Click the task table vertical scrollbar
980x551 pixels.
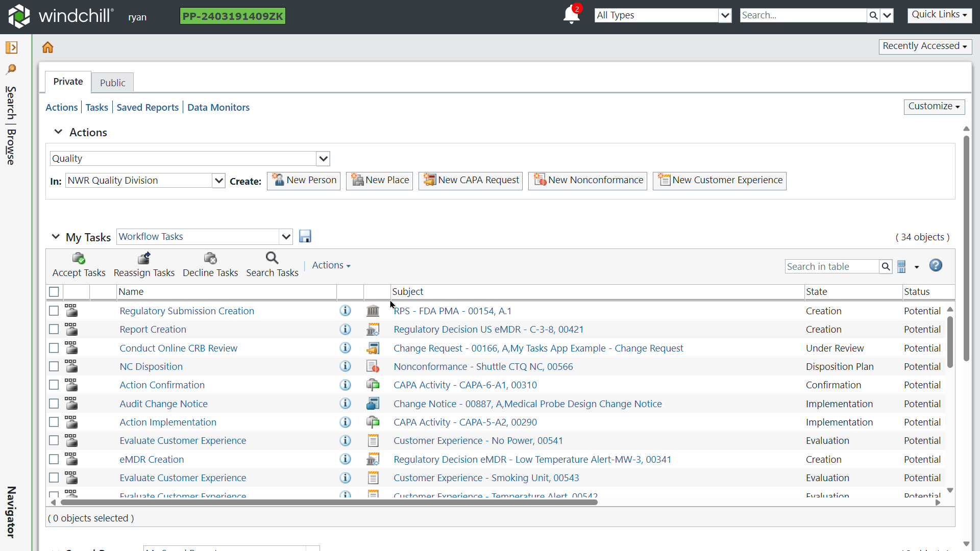point(950,342)
